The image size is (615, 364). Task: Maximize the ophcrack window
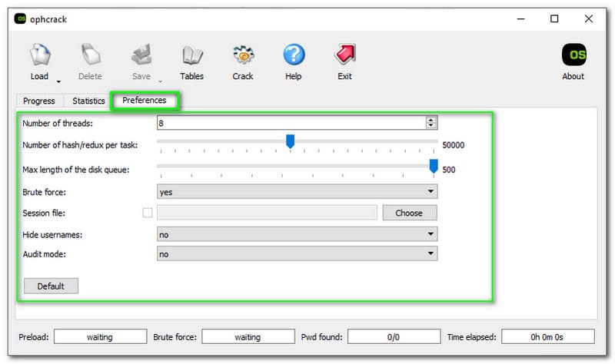pos(554,18)
